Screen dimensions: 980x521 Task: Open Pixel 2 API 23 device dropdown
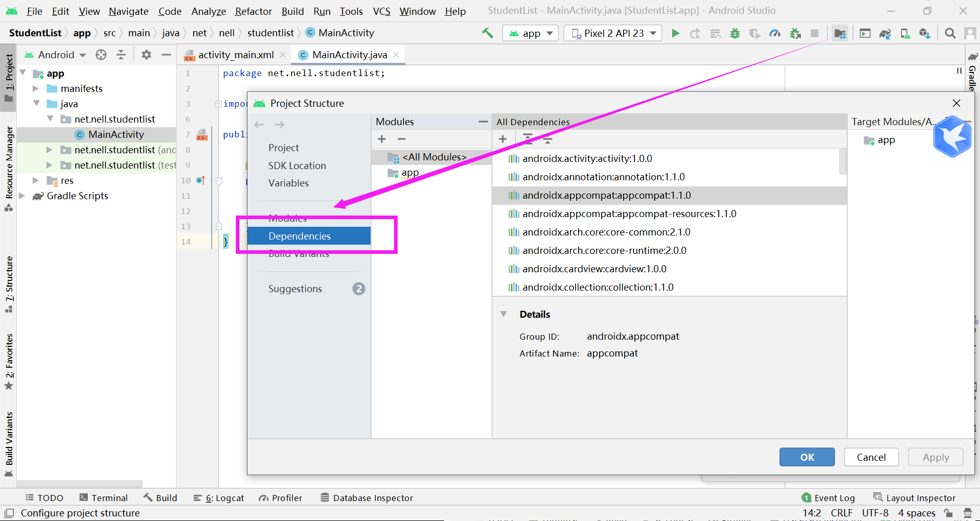click(x=613, y=33)
